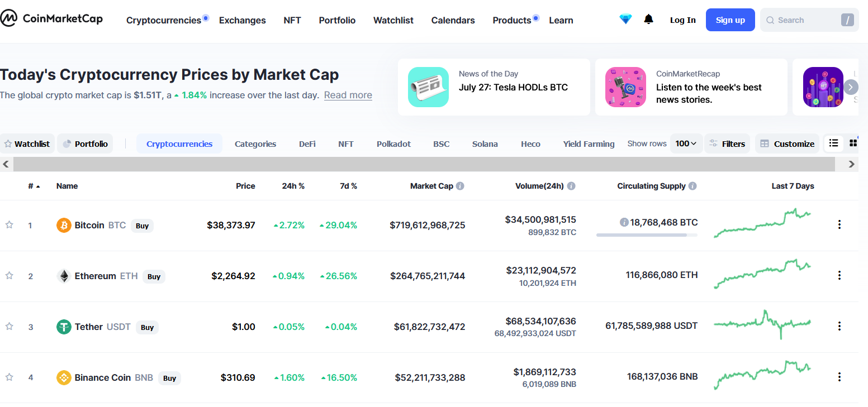Open the notifications bell
This screenshot has height=407, width=868.
(x=648, y=20)
